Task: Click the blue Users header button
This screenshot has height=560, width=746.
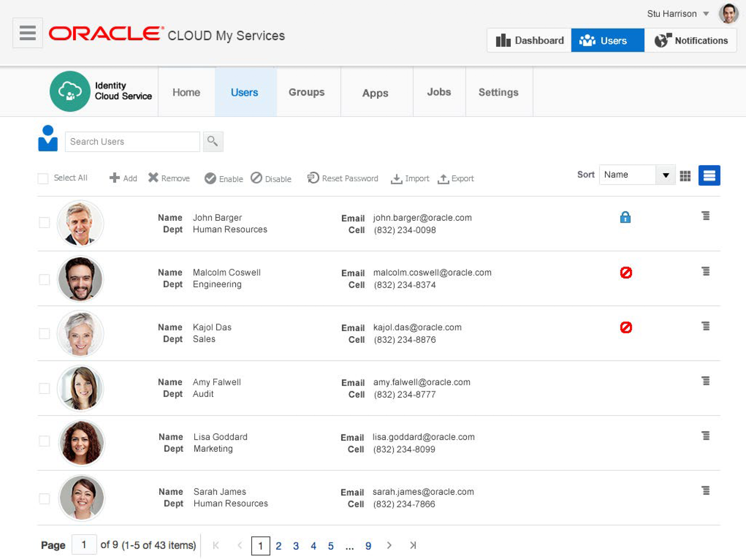Action: [608, 40]
